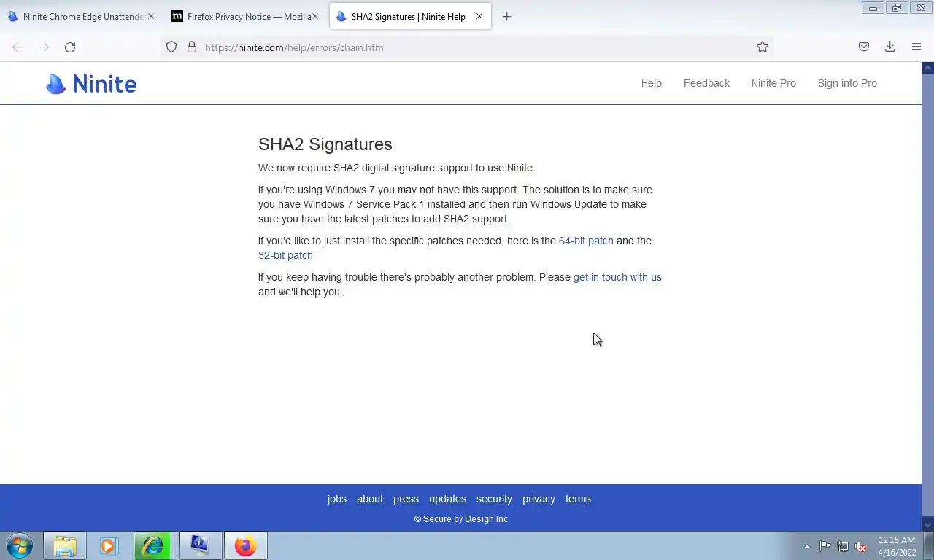934x560 pixels.
Task: Click the Firefox taskbar icon
Action: pyautogui.click(x=246, y=545)
